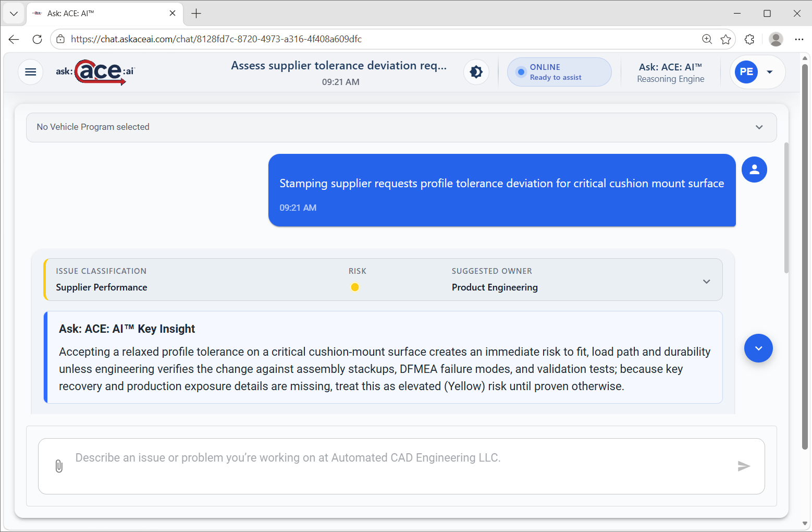This screenshot has height=532, width=812.
Task: Click the address bar URL
Action: [x=216, y=39]
